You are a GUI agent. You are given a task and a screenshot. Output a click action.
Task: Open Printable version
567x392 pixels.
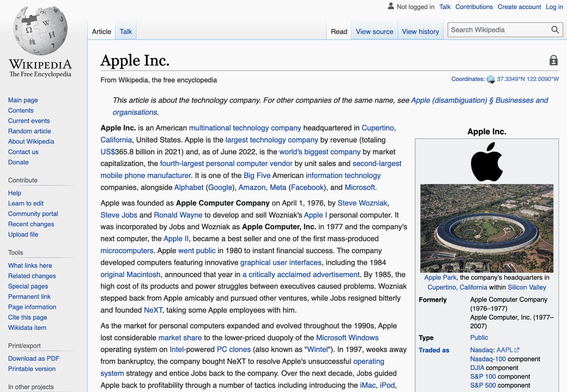(32, 369)
